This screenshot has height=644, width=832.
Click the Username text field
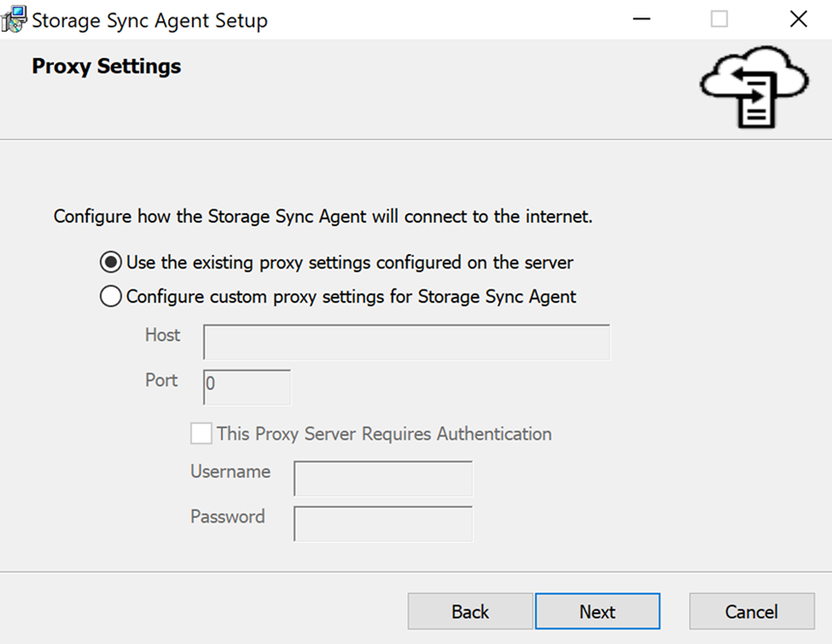click(382, 478)
